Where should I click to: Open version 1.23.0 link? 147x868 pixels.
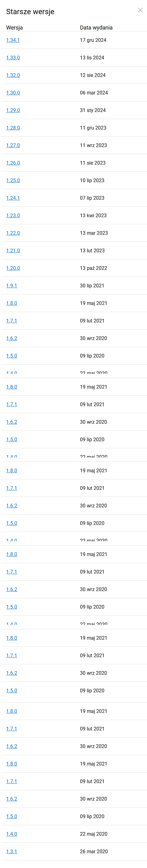pyautogui.click(x=13, y=215)
